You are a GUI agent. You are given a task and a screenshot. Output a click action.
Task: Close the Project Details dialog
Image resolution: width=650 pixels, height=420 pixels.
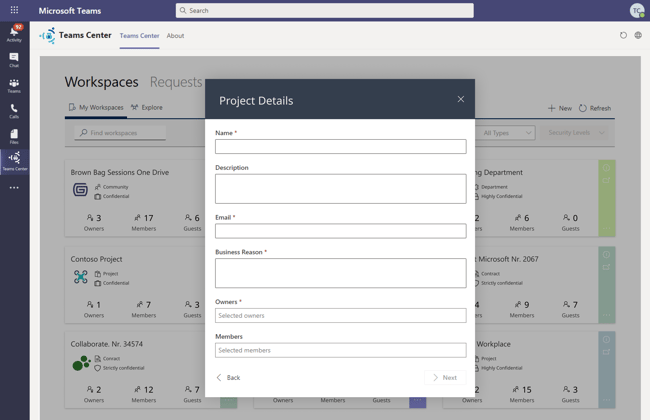[461, 99]
